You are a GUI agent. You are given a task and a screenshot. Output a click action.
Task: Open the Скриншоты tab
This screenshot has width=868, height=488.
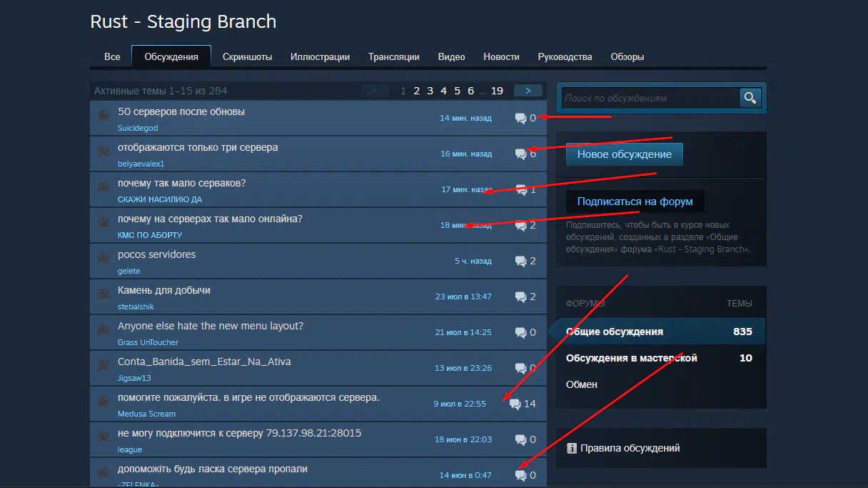247,56
